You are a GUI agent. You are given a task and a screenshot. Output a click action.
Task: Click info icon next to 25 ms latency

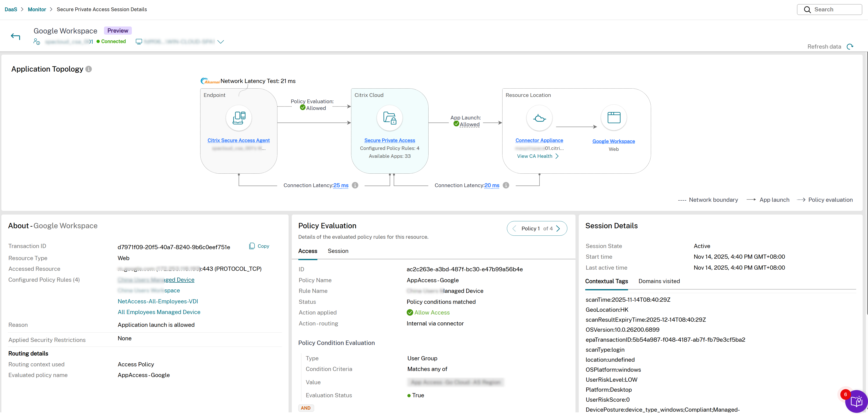pyautogui.click(x=355, y=185)
